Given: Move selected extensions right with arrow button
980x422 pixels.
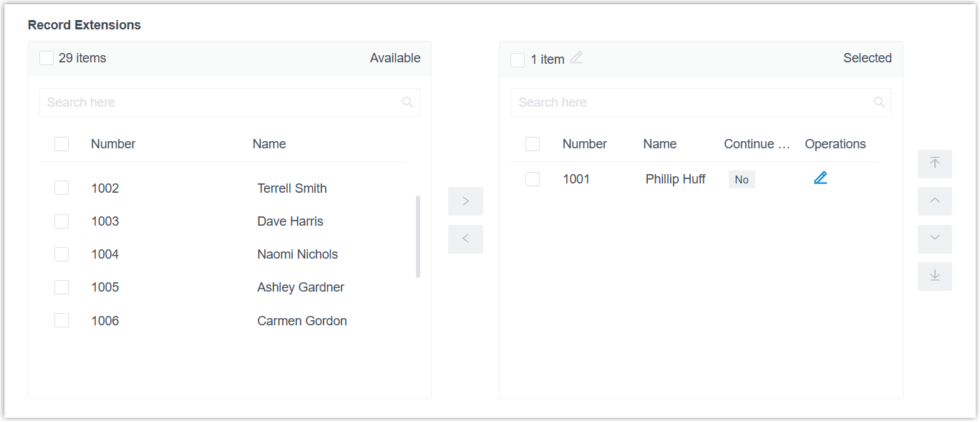Looking at the screenshot, I should pos(465,201).
